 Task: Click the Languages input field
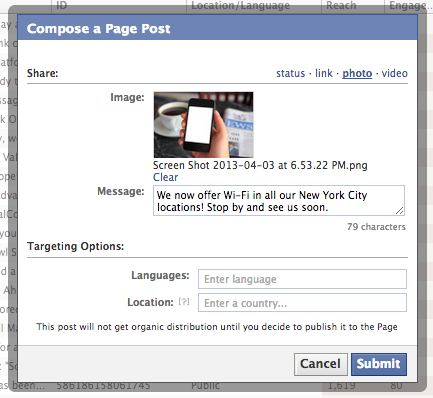[302, 279]
